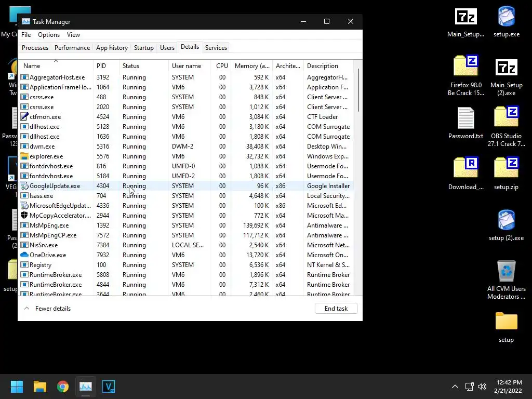Show hidden tray icons chevron
The image size is (532, 399).
tap(455, 387)
